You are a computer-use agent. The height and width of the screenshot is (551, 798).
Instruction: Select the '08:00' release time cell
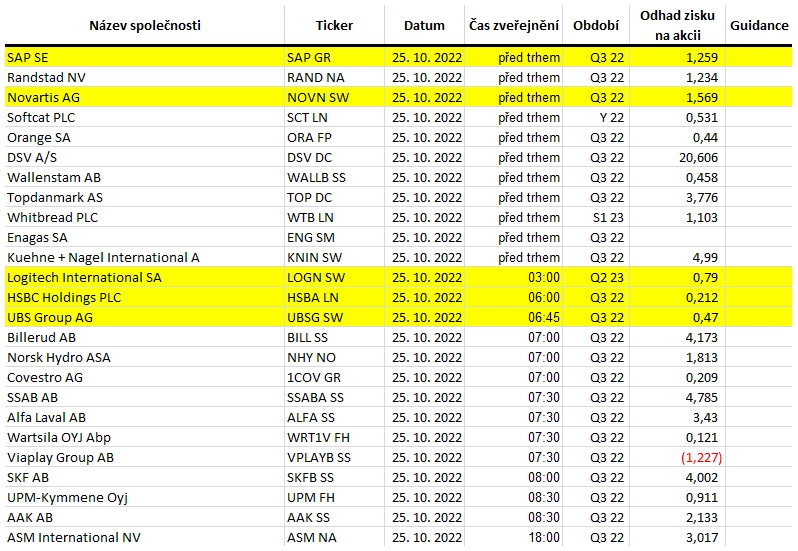514,478
